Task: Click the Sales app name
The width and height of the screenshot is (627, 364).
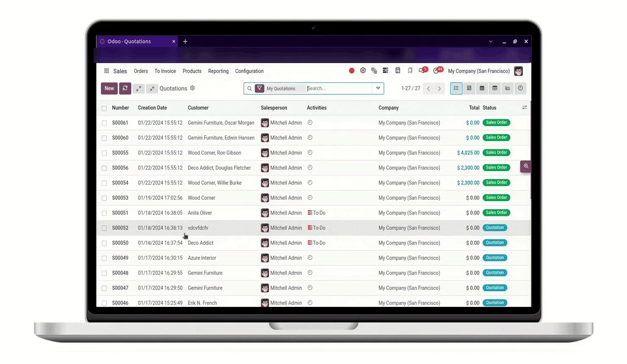Action: (x=120, y=71)
